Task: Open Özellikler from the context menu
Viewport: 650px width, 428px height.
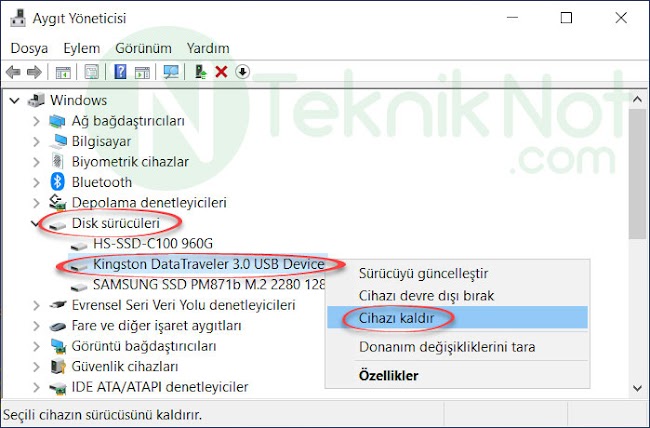Action: point(457,375)
